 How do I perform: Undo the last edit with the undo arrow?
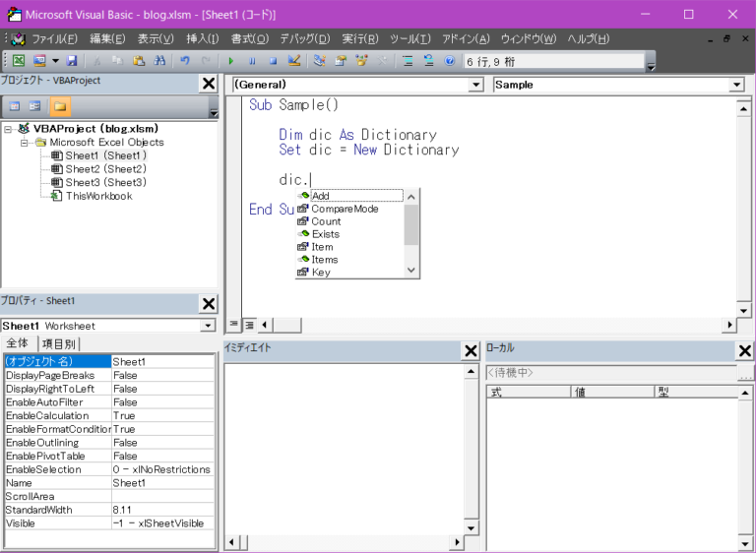[x=185, y=61]
